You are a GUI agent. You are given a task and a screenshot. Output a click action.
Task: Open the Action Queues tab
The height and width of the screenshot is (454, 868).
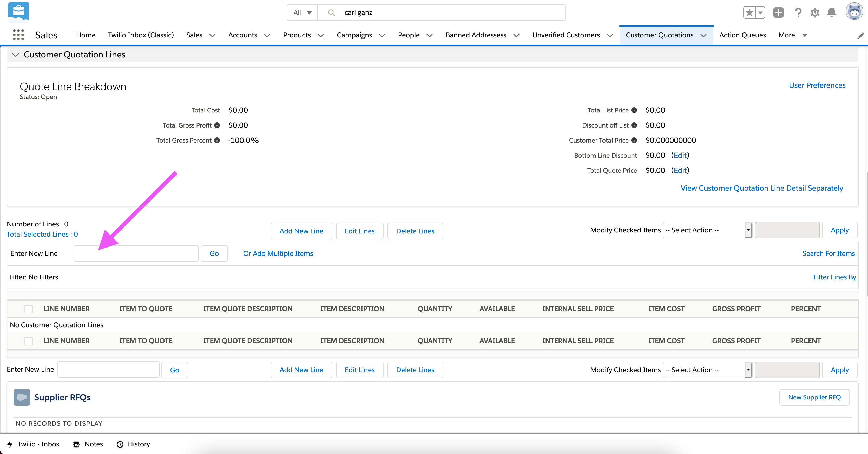click(x=742, y=35)
